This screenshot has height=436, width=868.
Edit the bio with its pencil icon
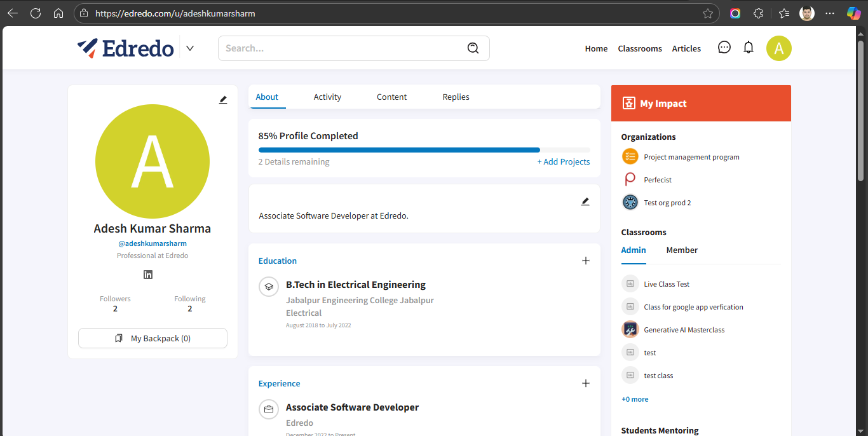[585, 201]
